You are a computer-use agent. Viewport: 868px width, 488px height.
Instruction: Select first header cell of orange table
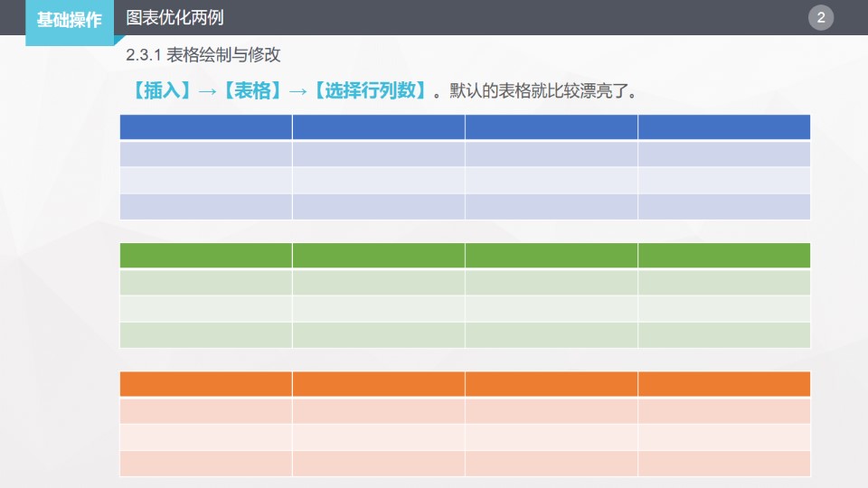[x=205, y=384]
